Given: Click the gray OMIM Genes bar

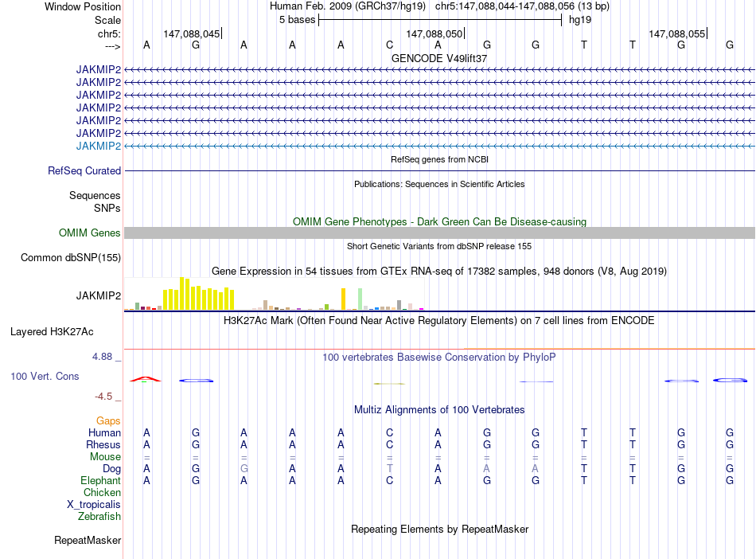Looking at the screenshot, I should pos(440,233).
